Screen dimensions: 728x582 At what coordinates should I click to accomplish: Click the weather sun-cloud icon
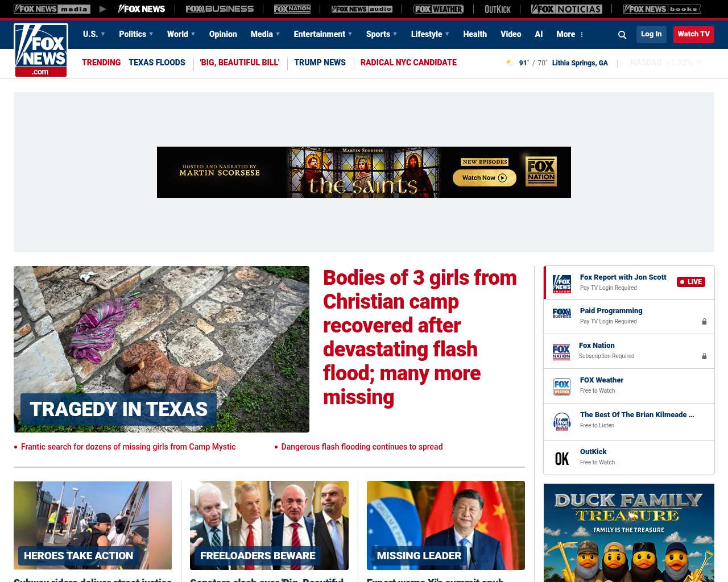click(510, 63)
